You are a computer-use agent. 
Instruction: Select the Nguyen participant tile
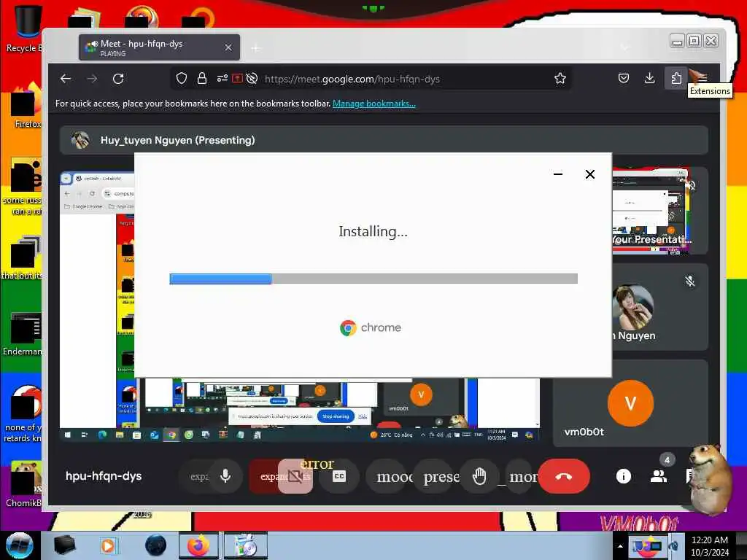pyautogui.click(x=659, y=307)
